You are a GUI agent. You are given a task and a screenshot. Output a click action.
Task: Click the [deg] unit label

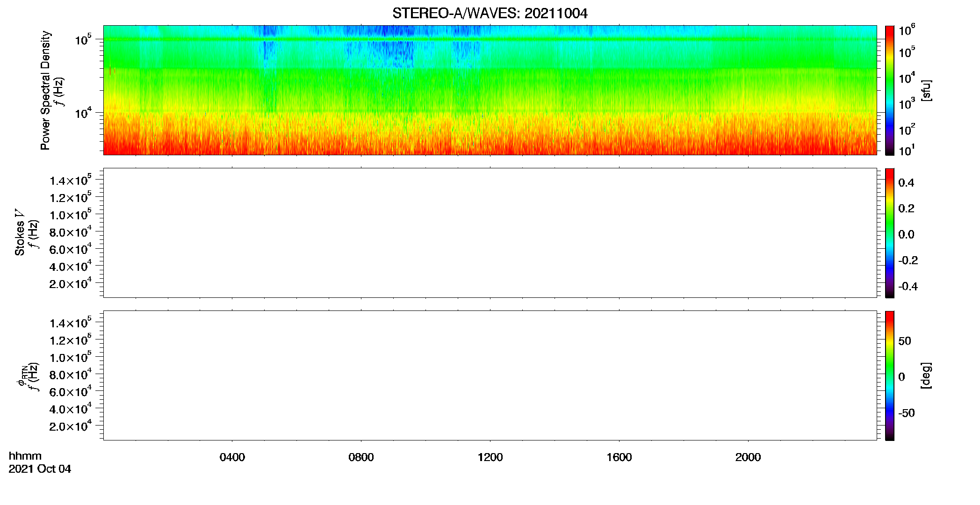click(926, 375)
